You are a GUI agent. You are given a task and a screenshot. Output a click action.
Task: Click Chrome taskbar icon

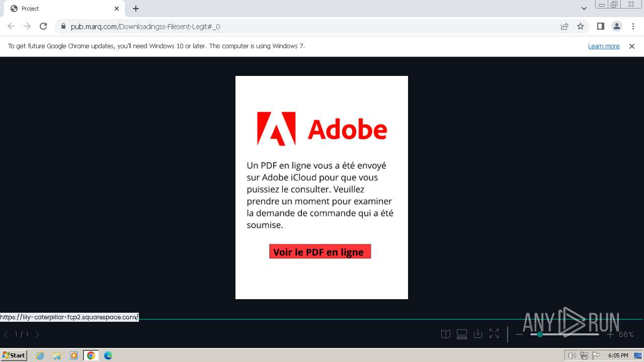pyautogui.click(x=91, y=355)
